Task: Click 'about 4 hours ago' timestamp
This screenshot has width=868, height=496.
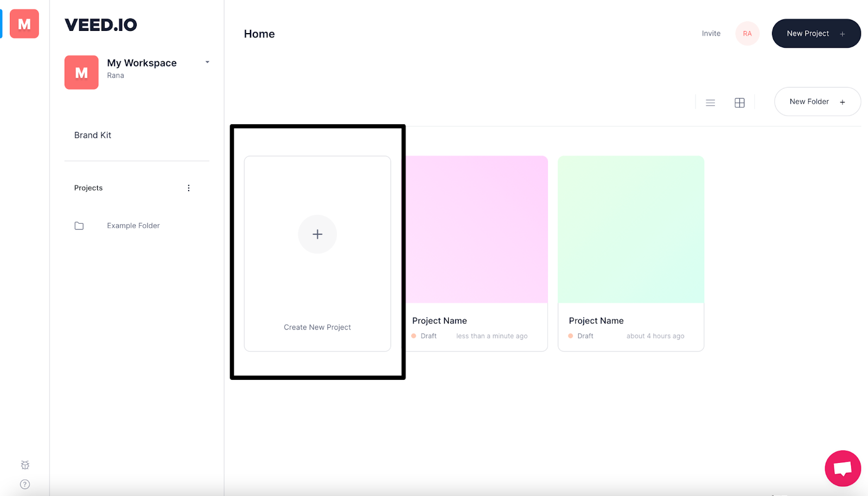Action: [x=655, y=336]
